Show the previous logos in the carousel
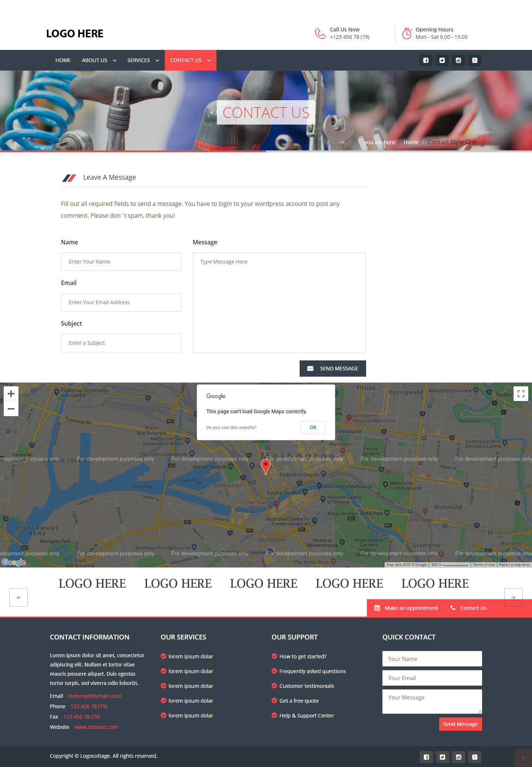 18,597
